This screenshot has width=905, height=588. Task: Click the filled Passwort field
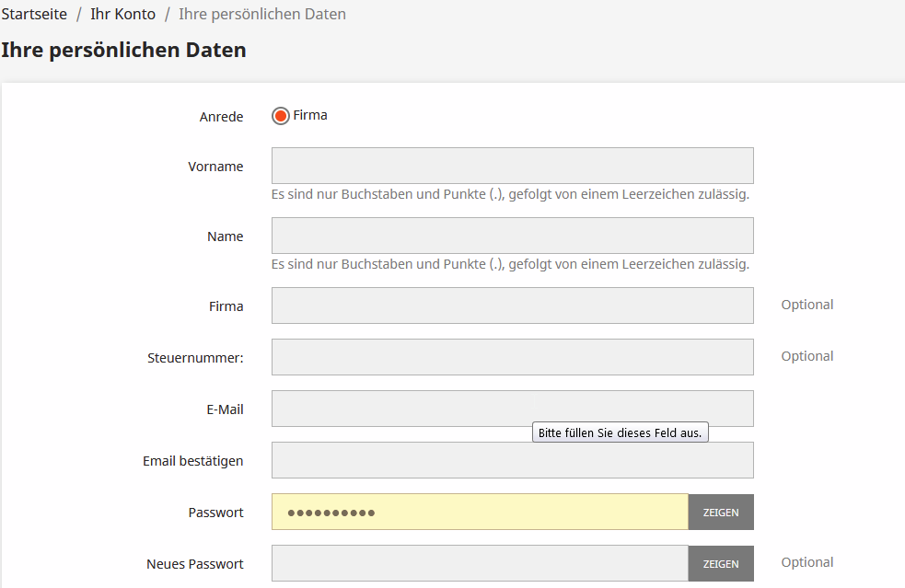pos(479,512)
